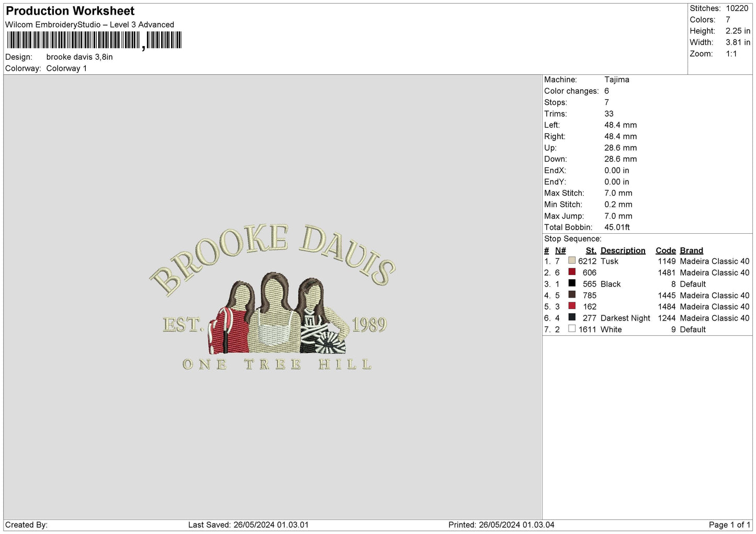Click the 'St.' column header
Image resolution: width=756 pixels, height=534 pixels.
click(x=591, y=251)
